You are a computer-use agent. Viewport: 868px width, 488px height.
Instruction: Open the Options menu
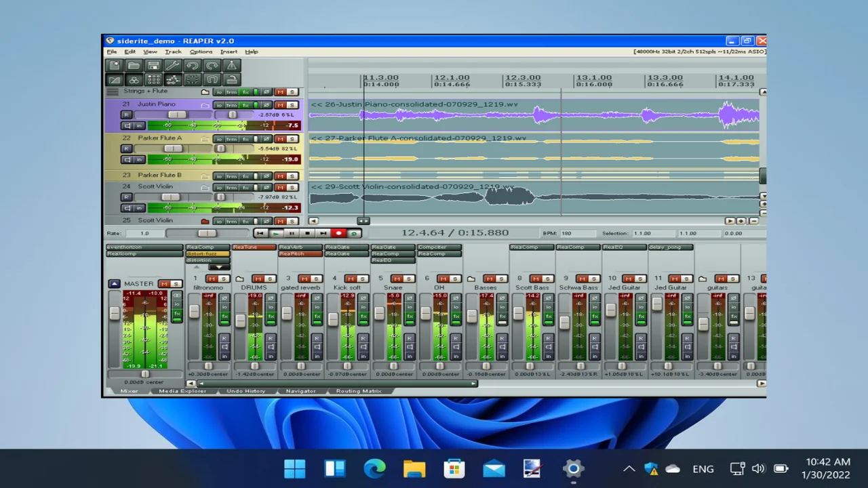(x=201, y=52)
